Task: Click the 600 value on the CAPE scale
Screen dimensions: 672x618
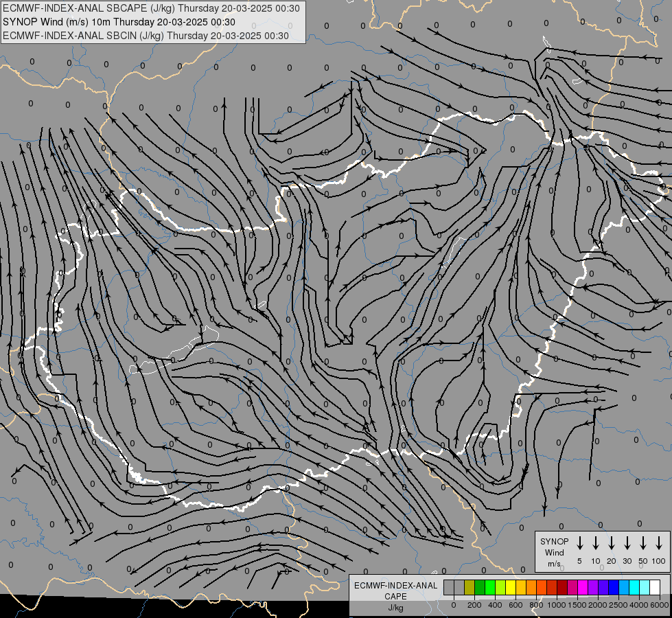Action: [x=515, y=605]
